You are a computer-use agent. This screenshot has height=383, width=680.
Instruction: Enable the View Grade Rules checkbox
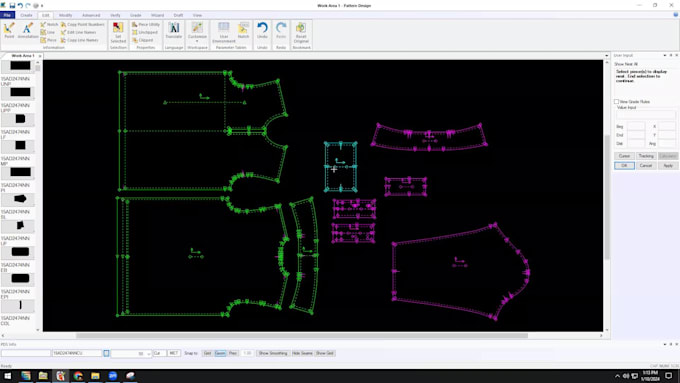pyautogui.click(x=616, y=101)
